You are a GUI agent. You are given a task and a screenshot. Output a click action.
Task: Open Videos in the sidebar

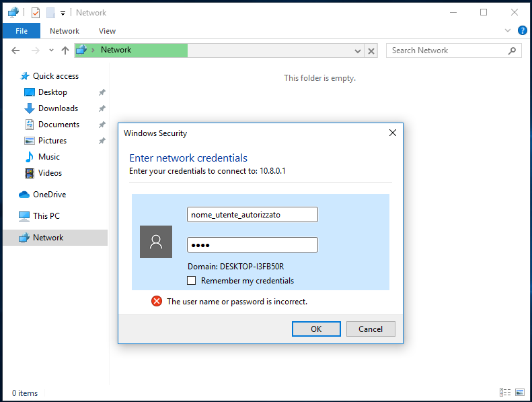pyautogui.click(x=50, y=173)
